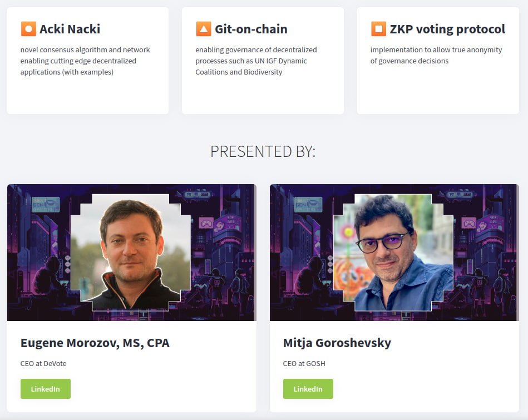Image resolution: width=528 pixels, height=420 pixels.
Task: Click the novel consensus algorithm description text
Action: (85, 61)
